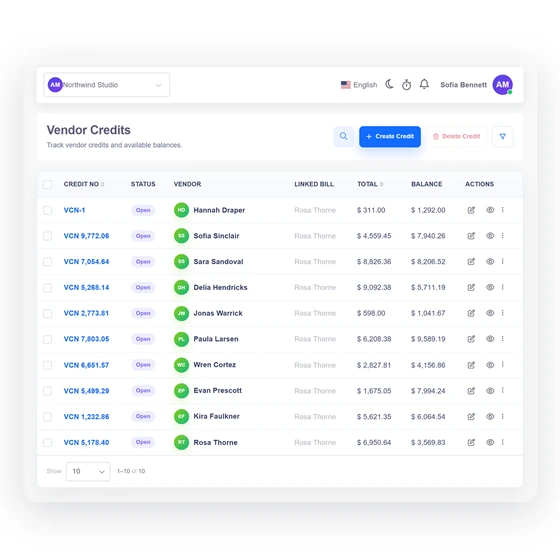This screenshot has height=560, width=560.
Task: Edit Delia Hendricks' credit row
Action: (x=471, y=287)
